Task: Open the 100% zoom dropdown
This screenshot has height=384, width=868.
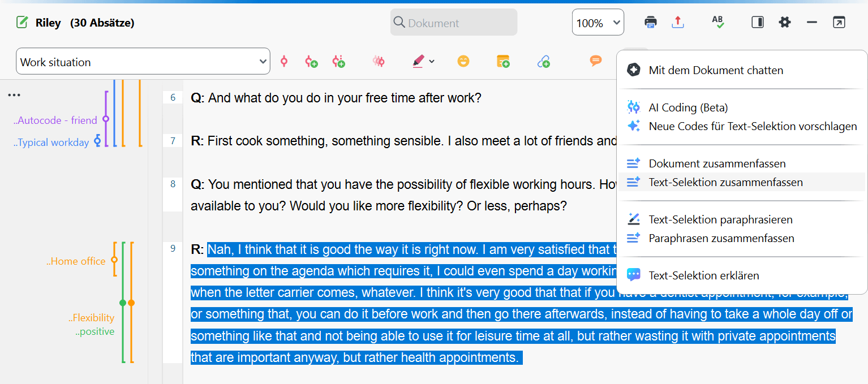Action: click(598, 23)
